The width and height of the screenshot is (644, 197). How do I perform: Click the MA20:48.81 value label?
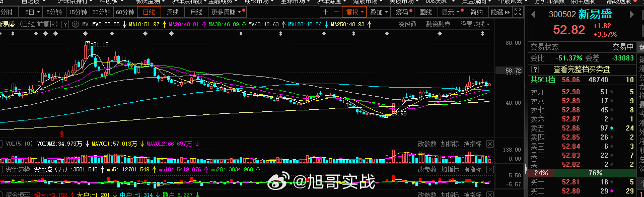pyautogui.click(x=184, y=24)
